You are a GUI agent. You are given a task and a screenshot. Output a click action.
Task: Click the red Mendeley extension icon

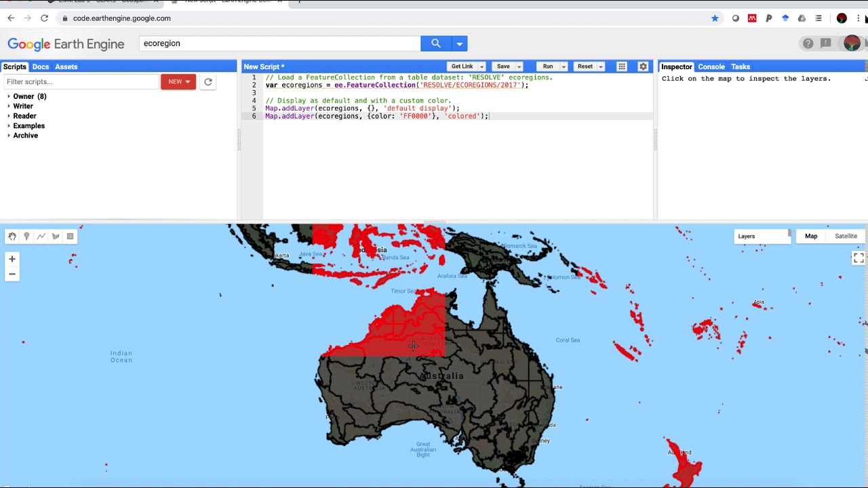(752, 18)
